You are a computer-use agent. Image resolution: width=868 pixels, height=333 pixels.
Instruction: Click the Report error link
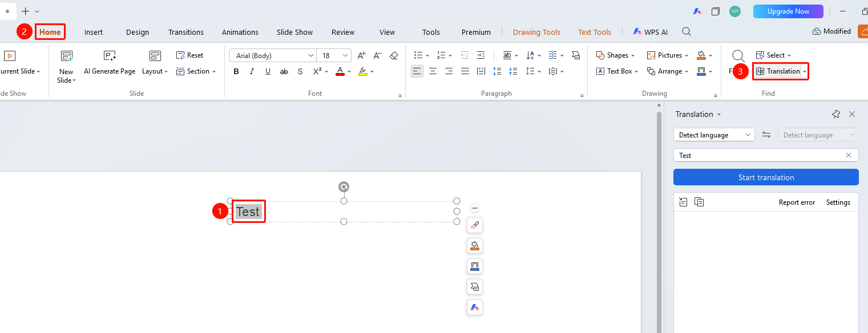pyautogui.click(x=797, y=202)
